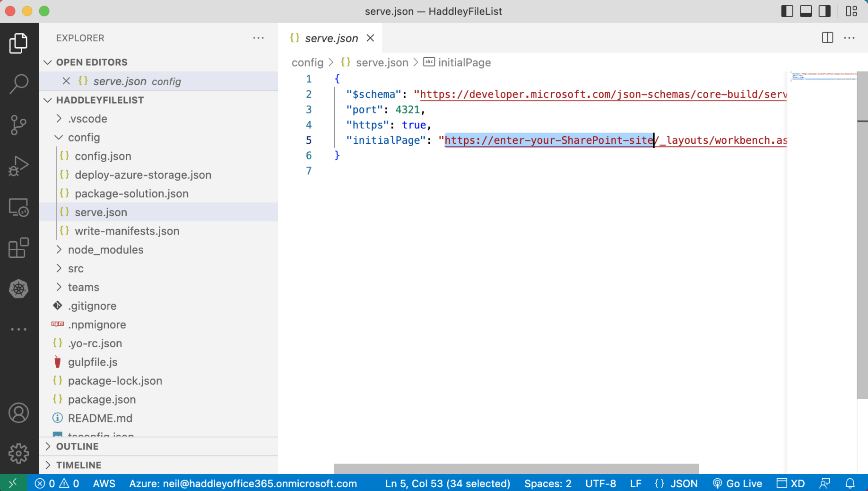This screenshot has width=868, height=491.
Task: Click the horizontal scrollbar in the editor
Action: coord(516,468)
